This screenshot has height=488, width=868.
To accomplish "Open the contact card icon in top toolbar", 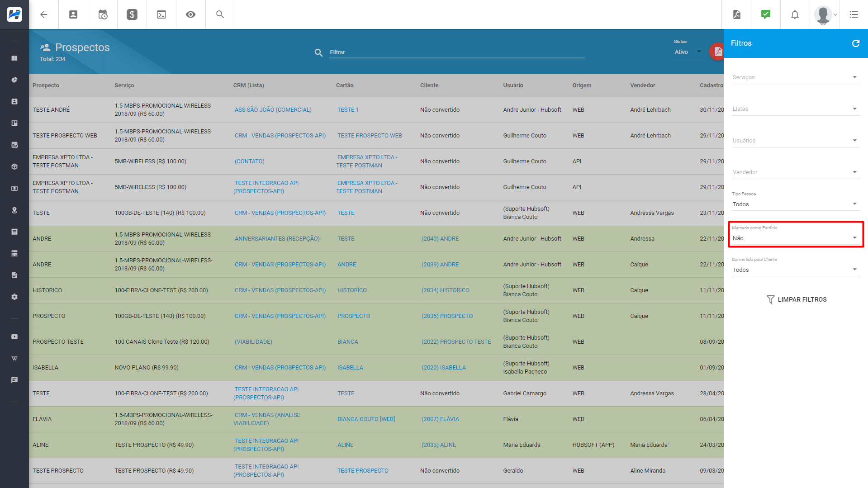I will tap(73, 14).
